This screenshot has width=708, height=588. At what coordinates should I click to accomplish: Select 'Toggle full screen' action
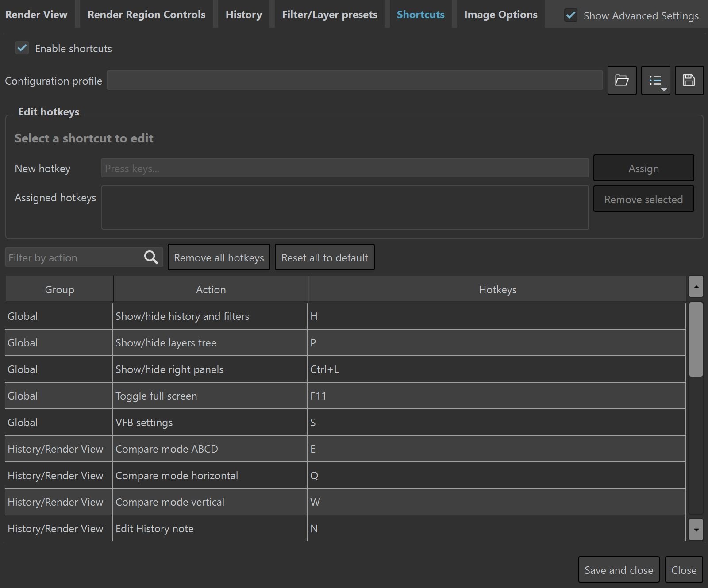[210, 396]
